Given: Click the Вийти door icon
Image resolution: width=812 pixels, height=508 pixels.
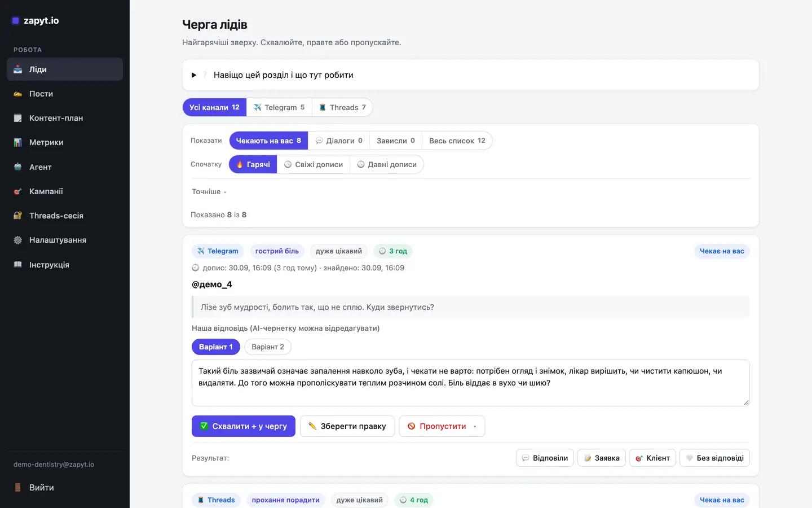Looking at the screenshot, I should coord(18,488).
